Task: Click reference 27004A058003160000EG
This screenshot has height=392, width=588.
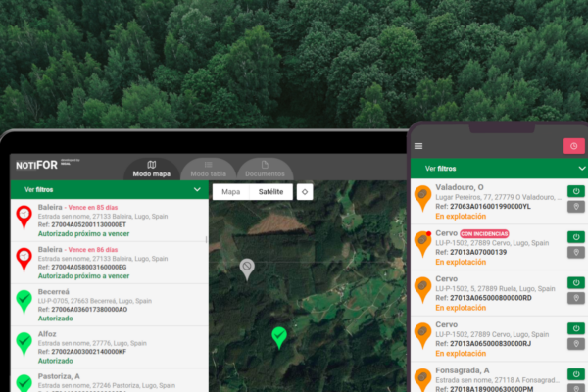Action: (x=89, y=268)
